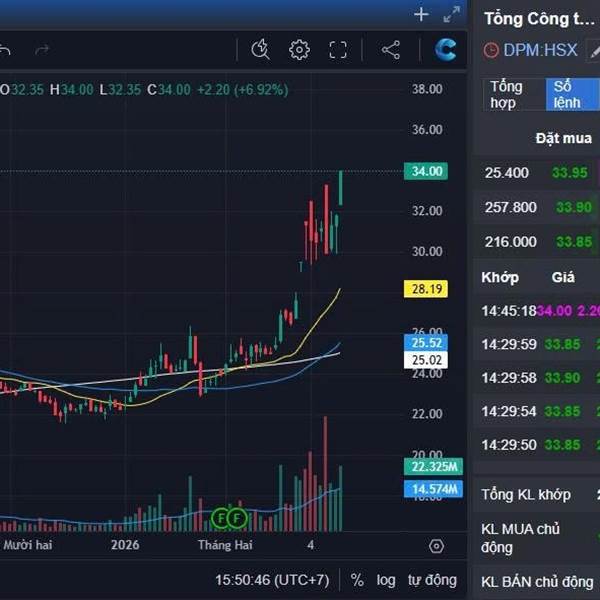
Task: Click the Tháng Hai date axis label
Action: [225, 545]
